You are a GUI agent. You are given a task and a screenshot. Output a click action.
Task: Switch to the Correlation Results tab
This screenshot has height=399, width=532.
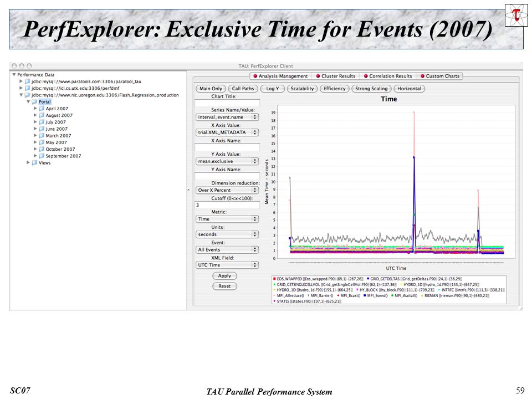point(388,76)
